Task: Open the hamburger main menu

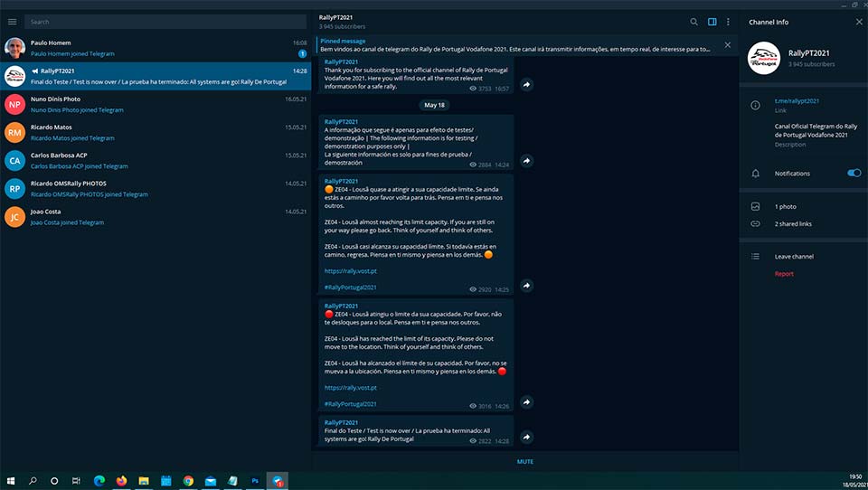Action: [x=12, y=22]
